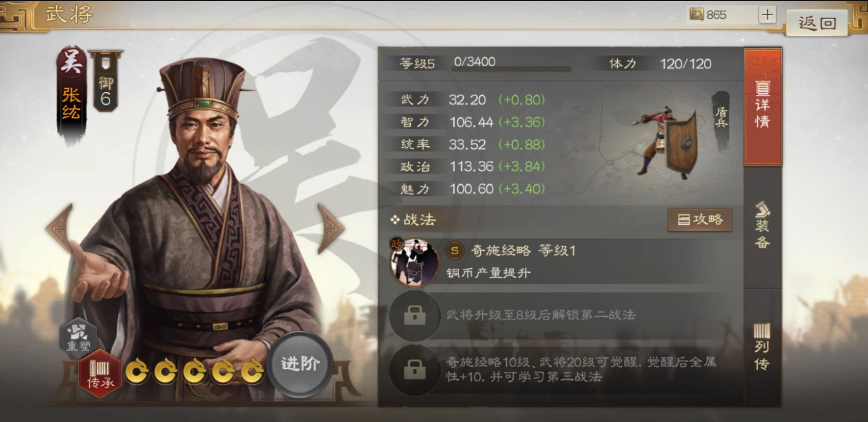Click the 吴 faction badge
Viewport: 868px width, 422px height.
(71, 63)
